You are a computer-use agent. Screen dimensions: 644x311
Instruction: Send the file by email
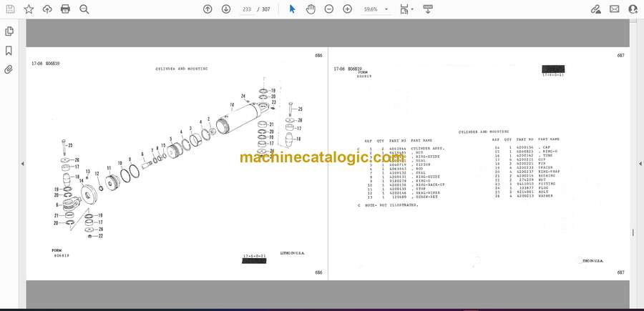(615, 9)
